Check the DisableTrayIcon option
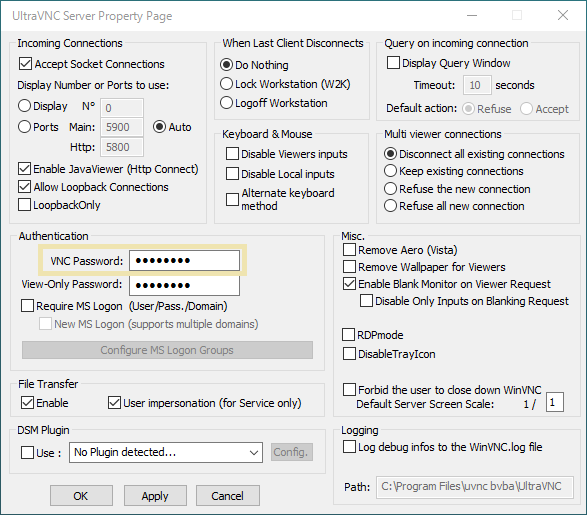Image resolution: width=587 pixels, height=515 pixels. (x=349, y=354)
